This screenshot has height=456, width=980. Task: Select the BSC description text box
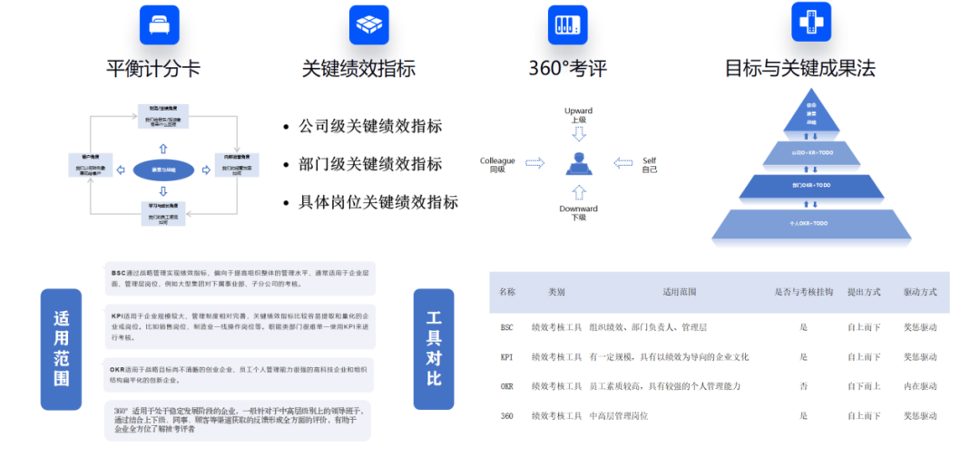point(240,278)
